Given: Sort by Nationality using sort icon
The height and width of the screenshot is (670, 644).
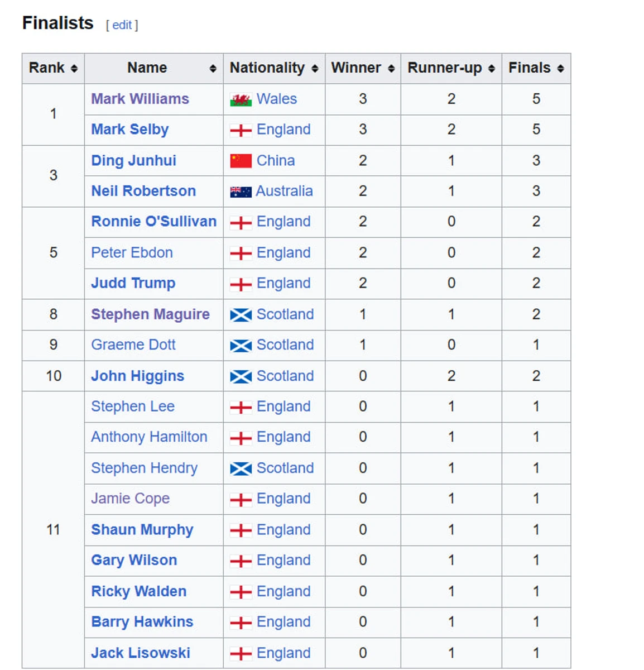Looking at the screenshot, I should (x=315, y=69).
